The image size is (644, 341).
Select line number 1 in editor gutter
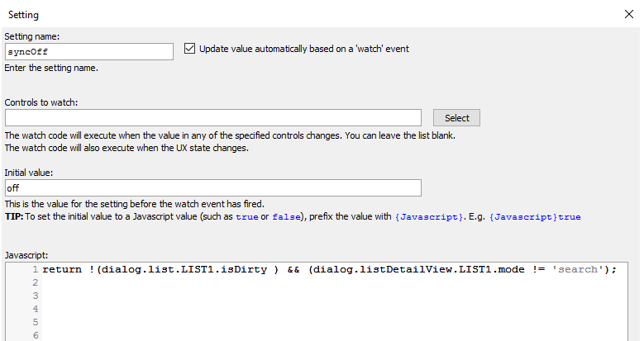36,270
